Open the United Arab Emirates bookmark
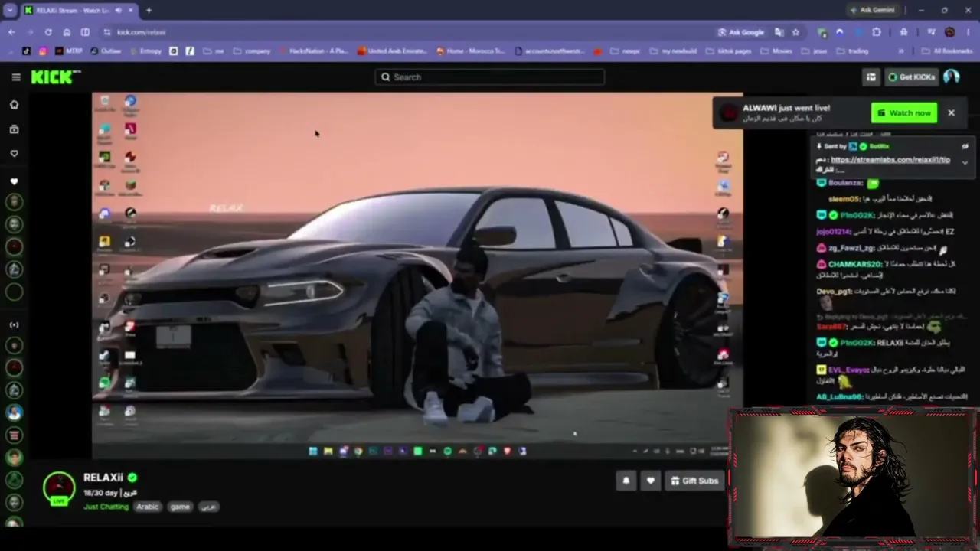Image resolution: width=980 pixels, height=551 pixels. click(x=392, y=51)
